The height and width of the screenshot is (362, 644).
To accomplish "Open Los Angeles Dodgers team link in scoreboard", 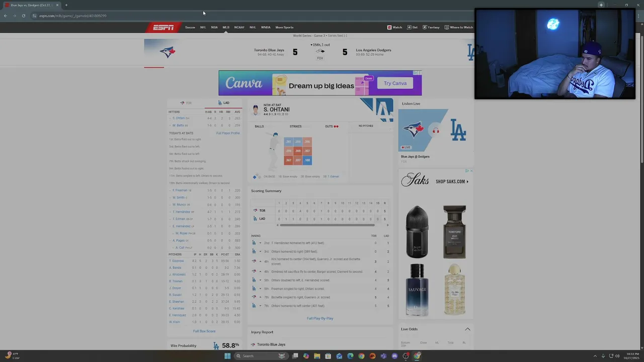I will [373, 50].
